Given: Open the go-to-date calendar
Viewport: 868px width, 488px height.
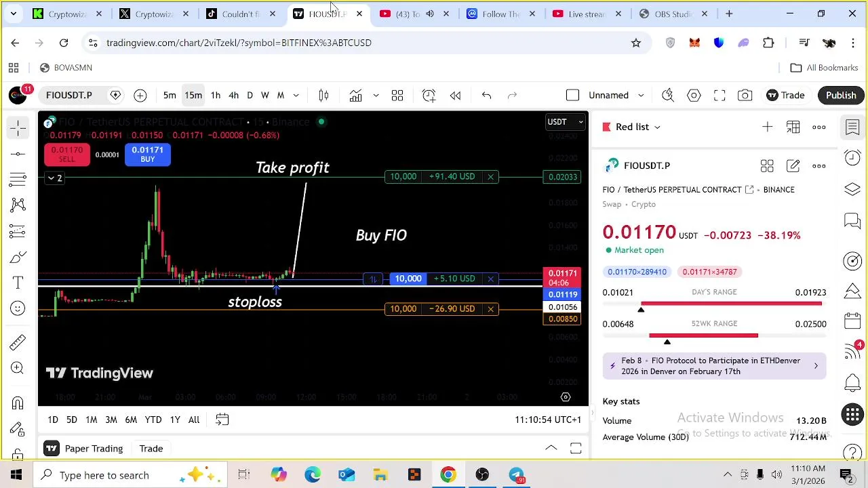Looking at the screenshot, I should click(222, 420).
